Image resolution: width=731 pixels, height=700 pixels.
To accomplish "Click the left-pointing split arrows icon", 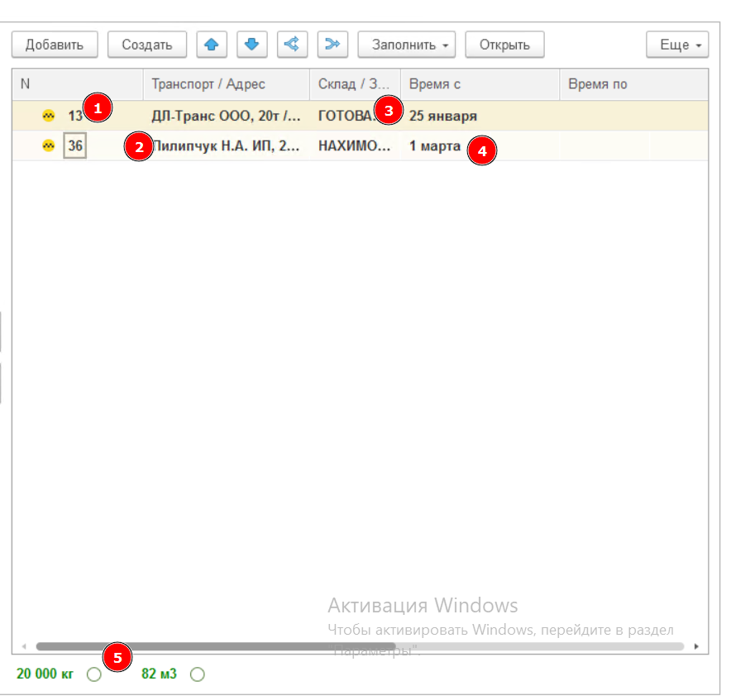I will click(292, 45).
